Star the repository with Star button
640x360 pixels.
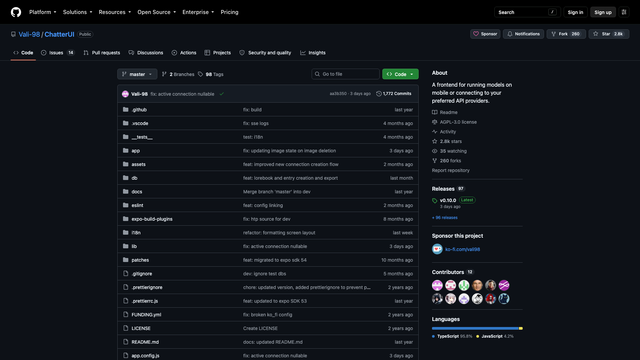pos(609,34)
